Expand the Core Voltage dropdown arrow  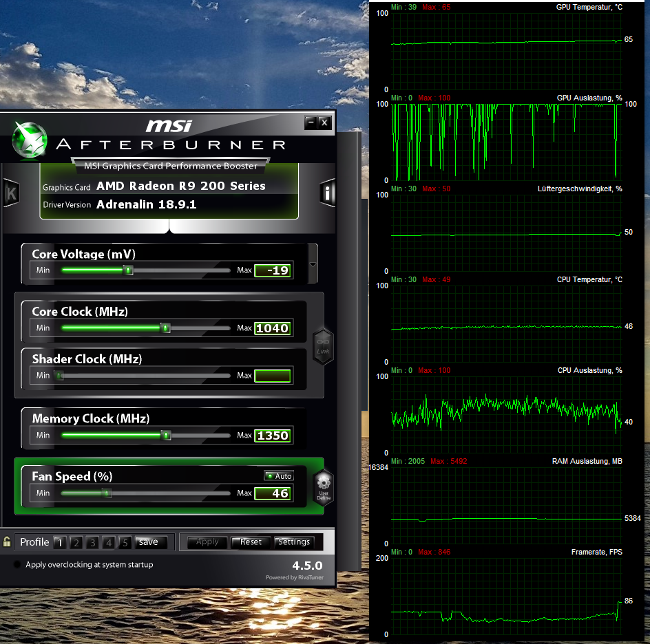coord(313,264)
